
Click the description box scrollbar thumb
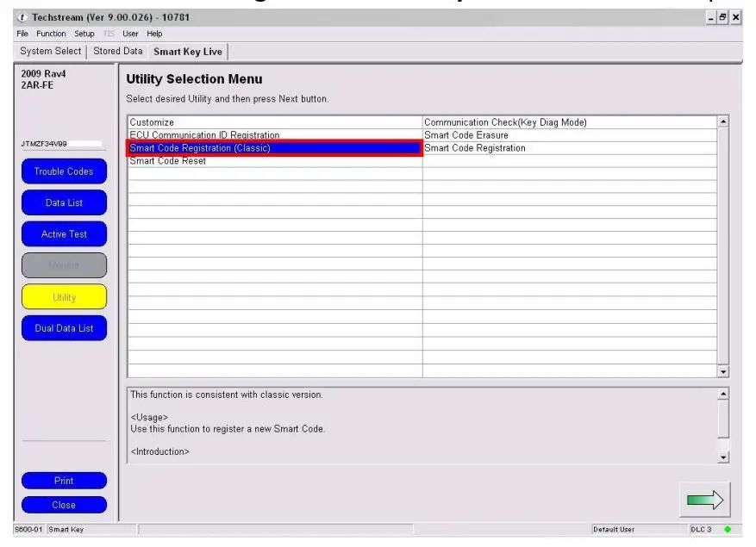point(722,419)
